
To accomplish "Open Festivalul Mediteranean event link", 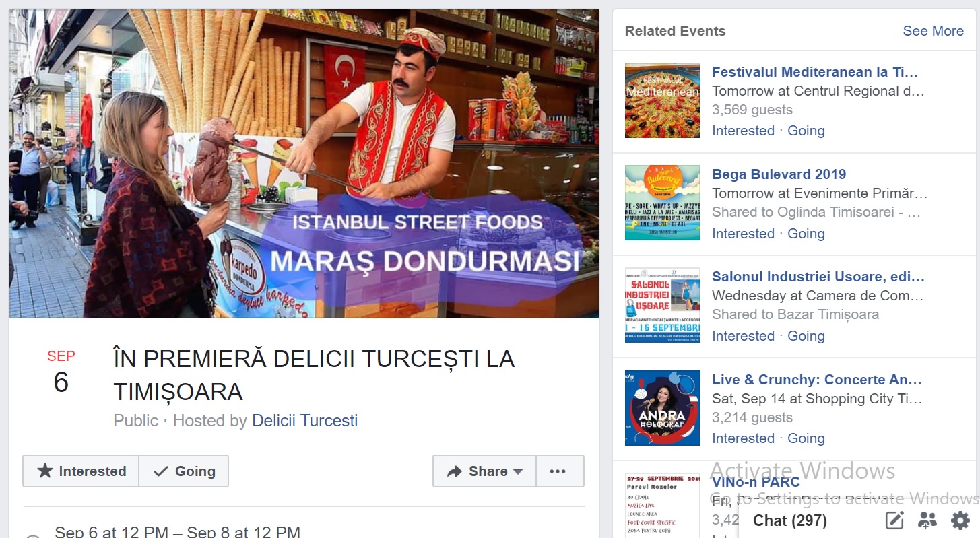I will 815,72.
